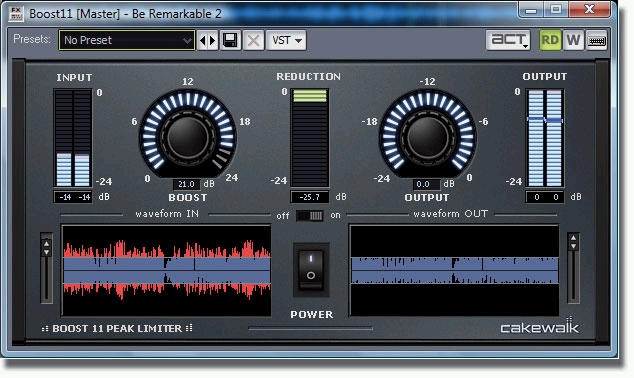This screenshot has height=378, width=634.
Task: Click the waveform OUT zoom up arrow
Action: click(573, 237)
